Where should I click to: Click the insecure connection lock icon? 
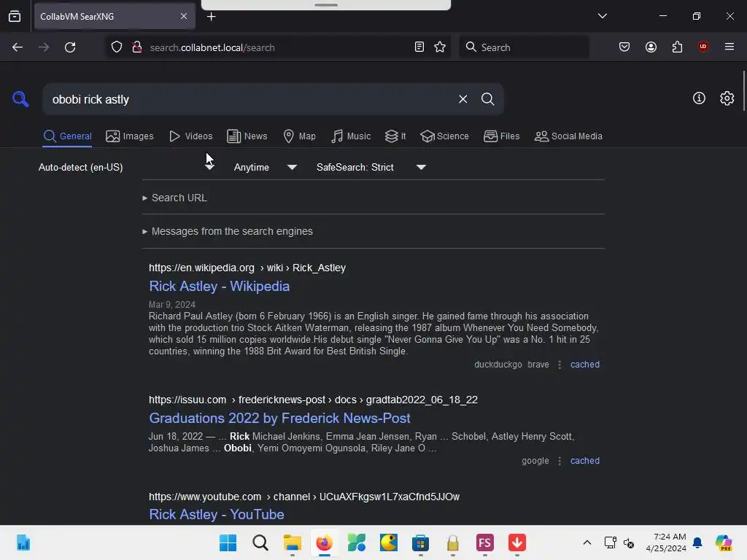tap(136, 47)
